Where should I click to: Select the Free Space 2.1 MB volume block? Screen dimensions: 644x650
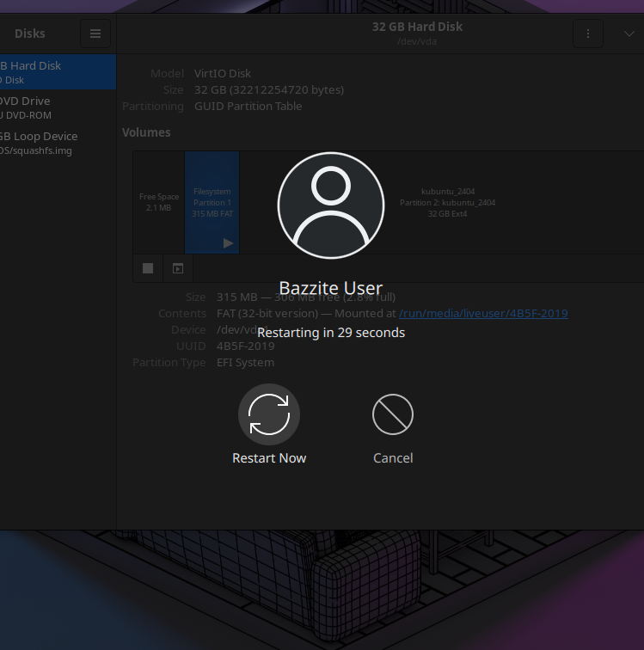click(159, 202)
